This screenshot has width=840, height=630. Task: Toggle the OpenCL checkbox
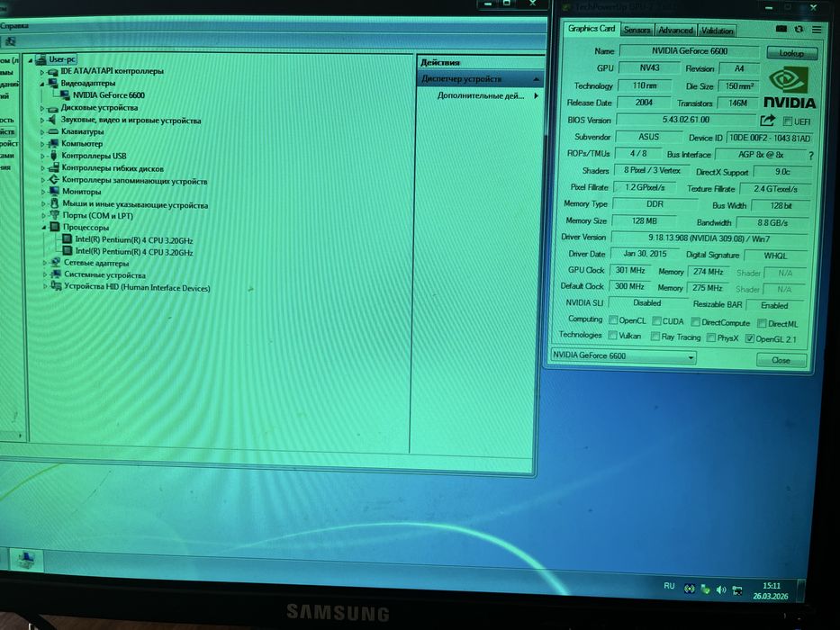tap(613, 320)
